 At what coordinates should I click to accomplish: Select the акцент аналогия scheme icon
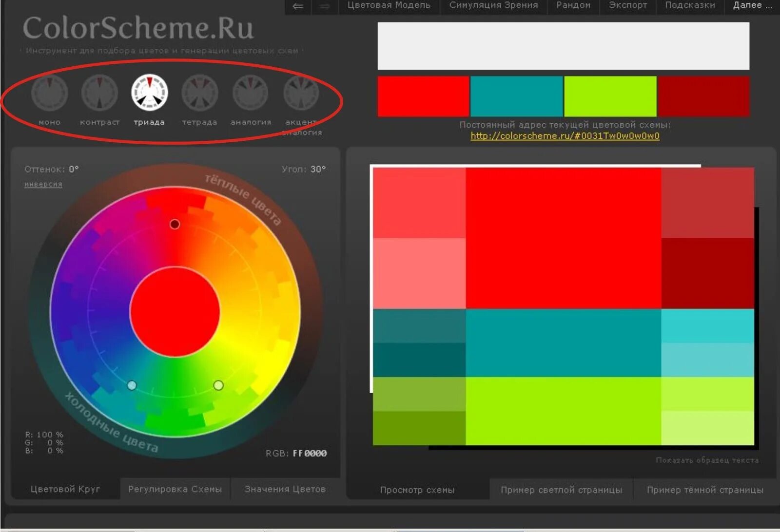pos(301,93)
